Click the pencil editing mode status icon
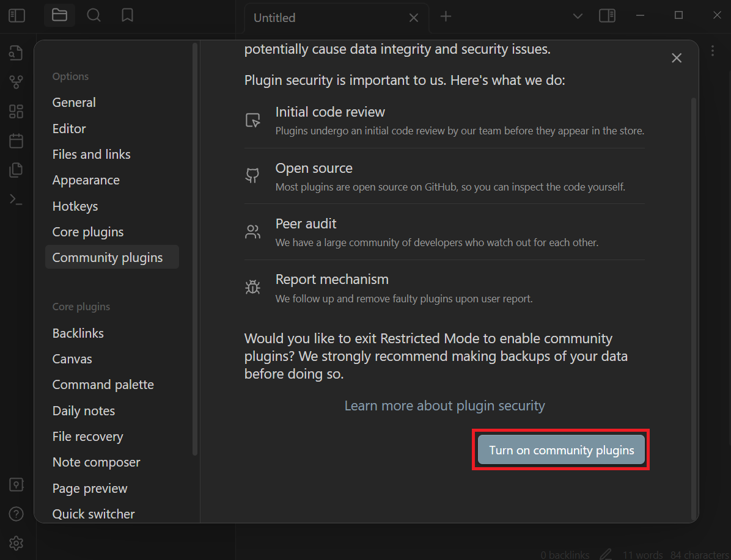Screen dimensions: 731x560 (x=606, y=555)
